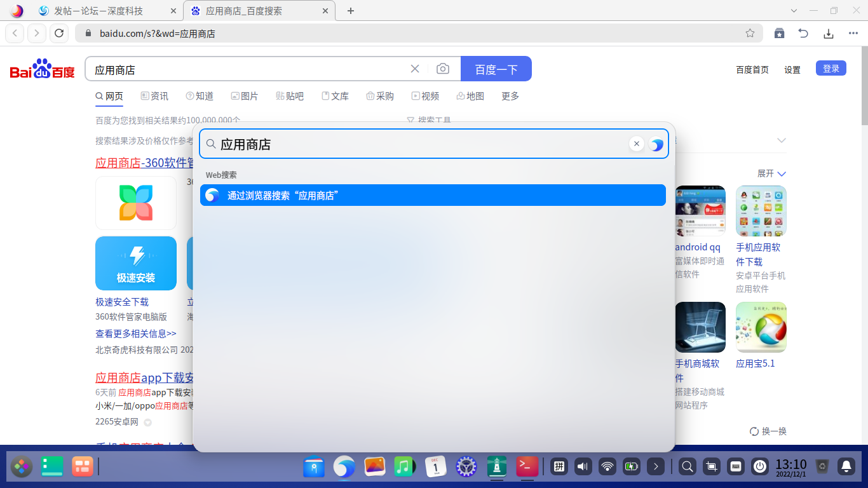This screenshot has width=868, height=488.
Task: Reload the Baidu search page
Action: tap(59, 33)
